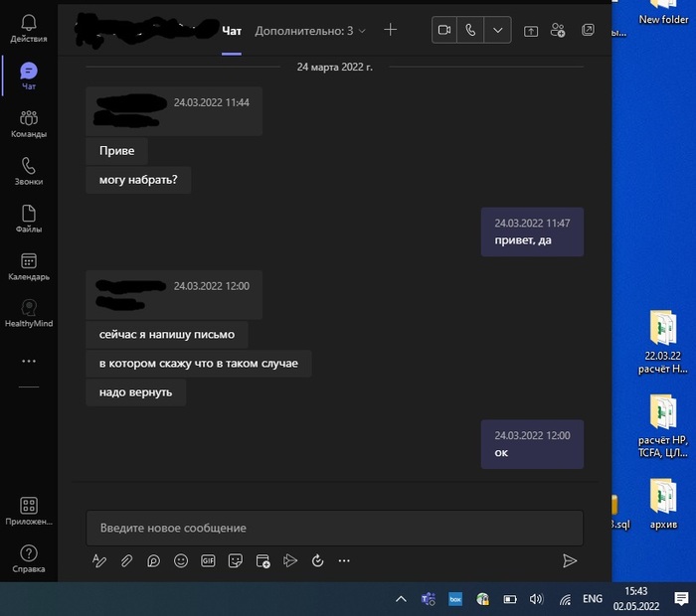Click message 'в котором скажу что в таком случае'
The height and width of the screenshot is (616, 696).
[x=199, y=364]
